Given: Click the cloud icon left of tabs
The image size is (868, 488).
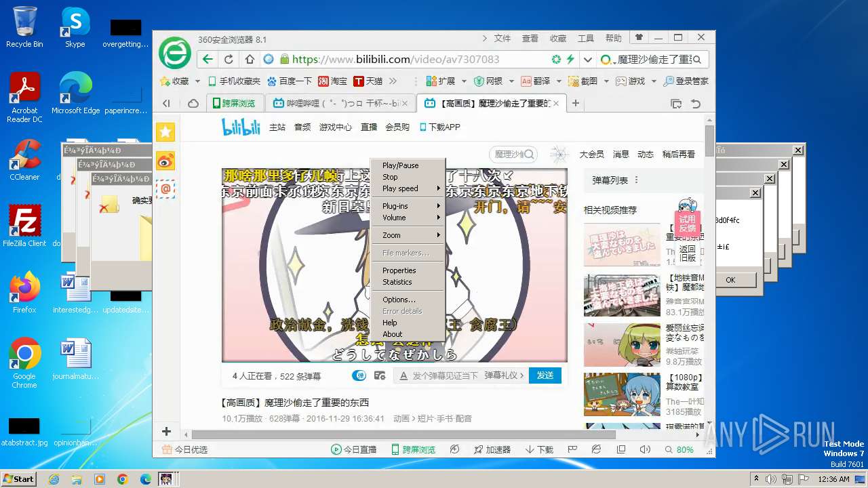Looking at the screenshot, I should [x=193, y=103].
